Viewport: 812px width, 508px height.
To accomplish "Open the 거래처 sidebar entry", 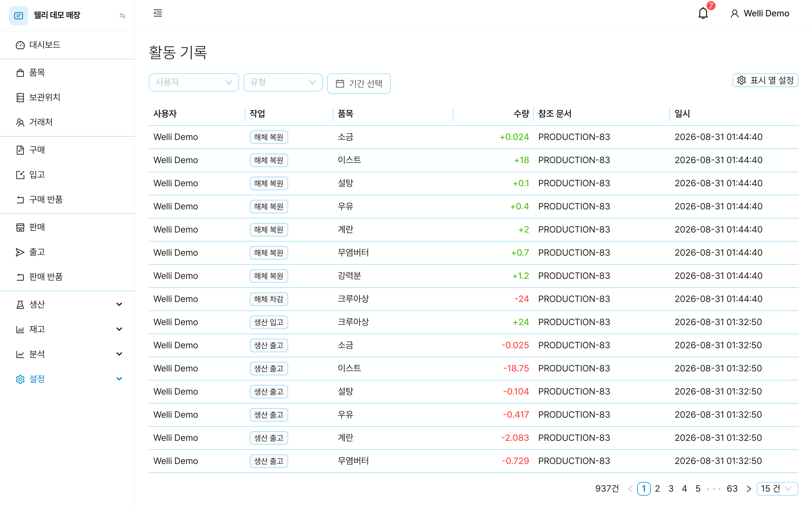I will [67, 122].
